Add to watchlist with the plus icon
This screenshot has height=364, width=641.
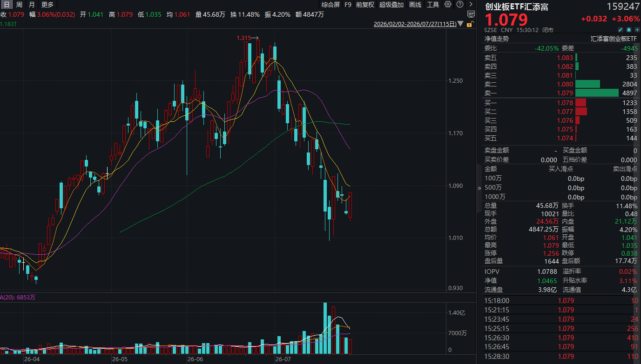pyautogui.click(x=637, y=30)
